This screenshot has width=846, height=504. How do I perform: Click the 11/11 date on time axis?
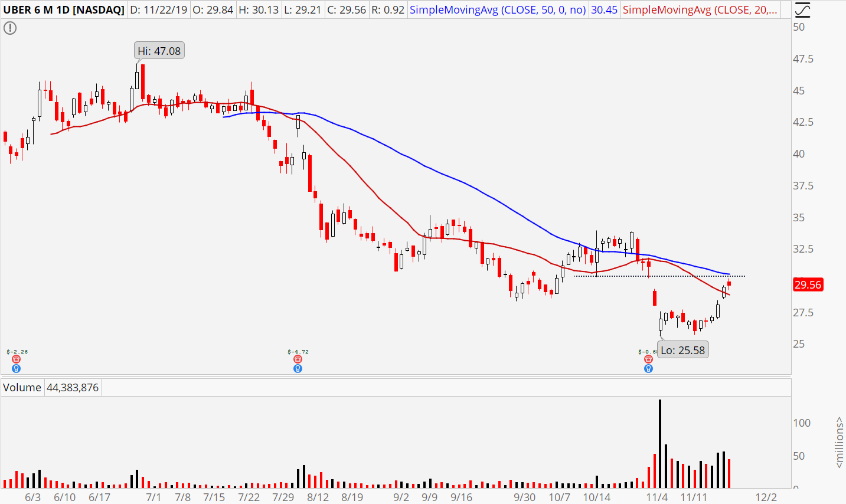tap(694, 497)
